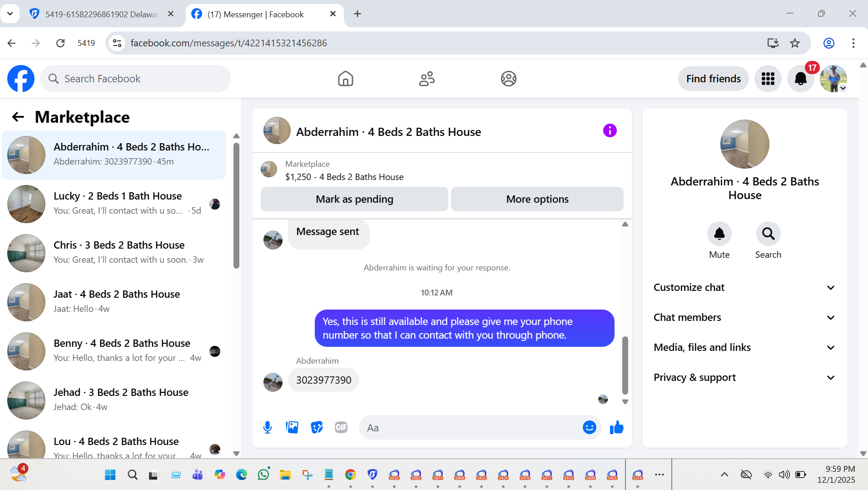Screen dimensions: 868x490
Task: Open the taskbar clock showing 9:59 PM
Action: [x=836, y=475]
